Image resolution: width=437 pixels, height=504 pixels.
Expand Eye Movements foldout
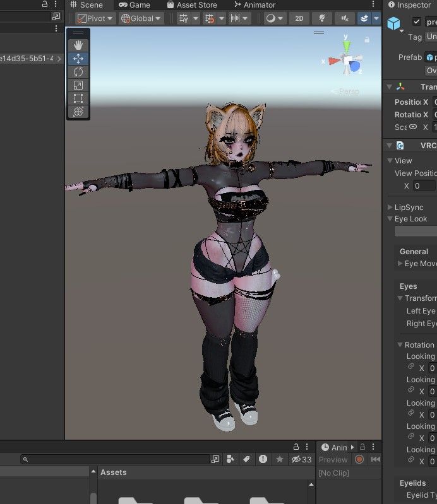coord(400,263)
